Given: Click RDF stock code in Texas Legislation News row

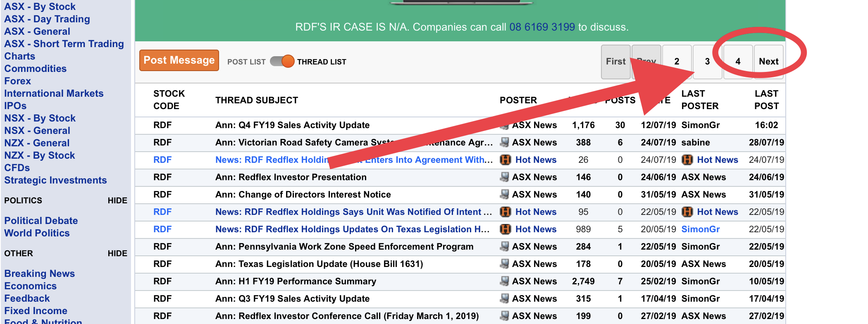Looking at the screenshot, I should 162,229.
